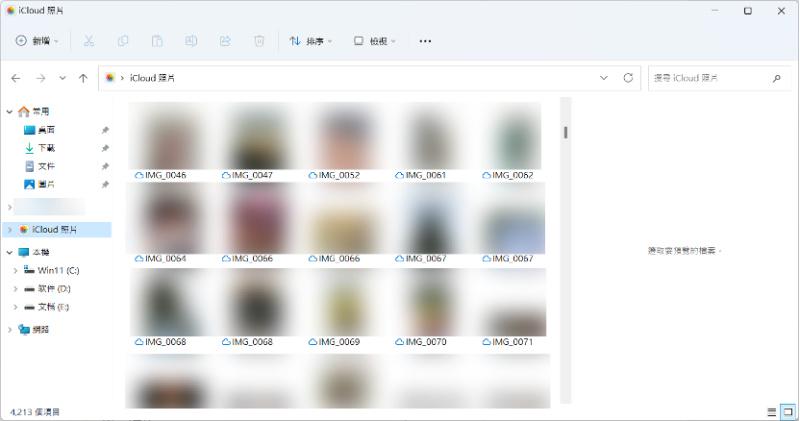Image resolution: width=800 pixels, height=421 pixels.
Task: Select the IMG_0071 photo thumbnail
Action: (514, 302)
